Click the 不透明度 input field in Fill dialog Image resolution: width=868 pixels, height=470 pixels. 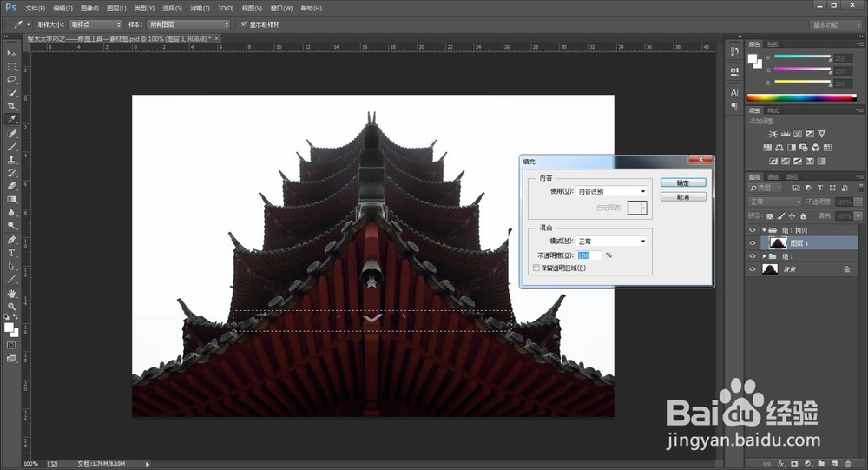point(589,255)
